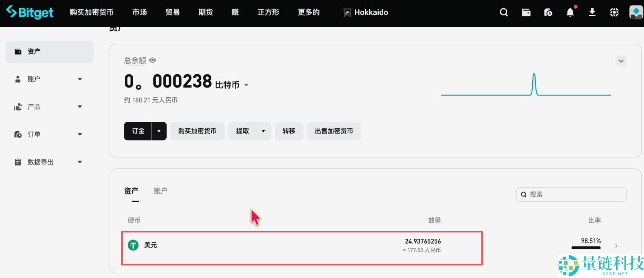Click the 账户 person icon in sidebar

[x=18, y=79]
